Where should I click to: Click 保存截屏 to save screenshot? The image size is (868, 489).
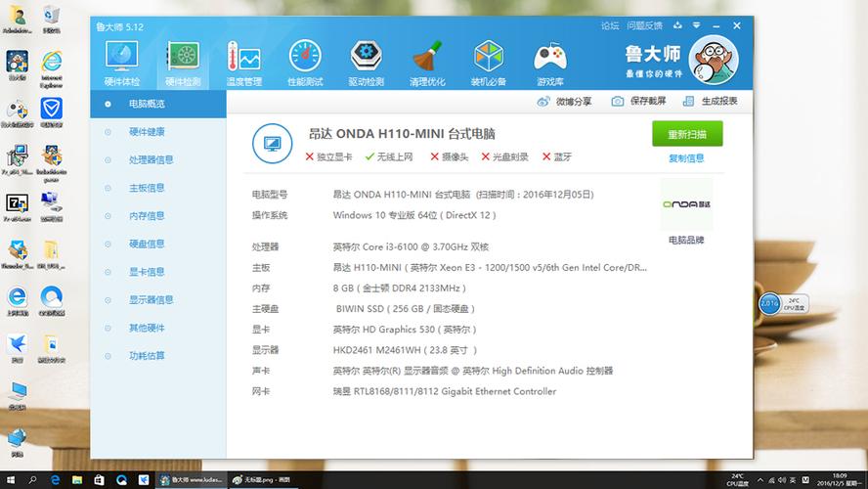click(638, 102)
